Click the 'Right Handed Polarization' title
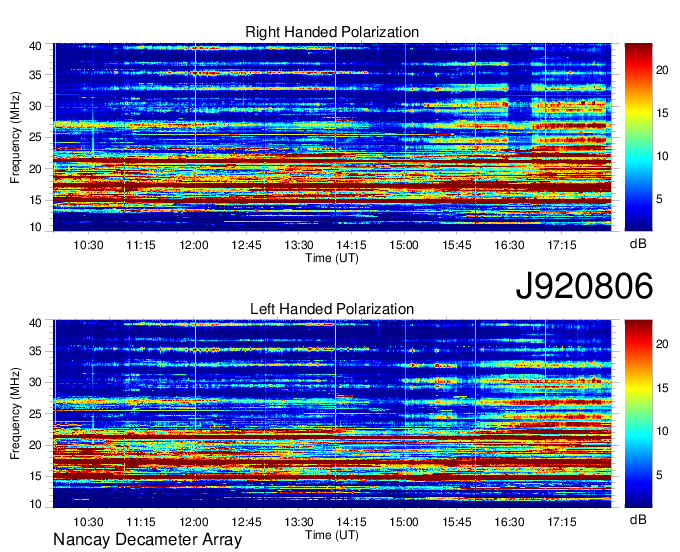 [332, 32]
